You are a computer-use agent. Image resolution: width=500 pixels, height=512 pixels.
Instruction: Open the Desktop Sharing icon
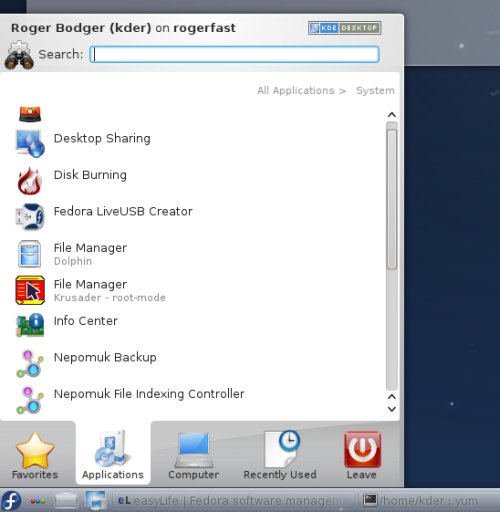coord(30,143)
